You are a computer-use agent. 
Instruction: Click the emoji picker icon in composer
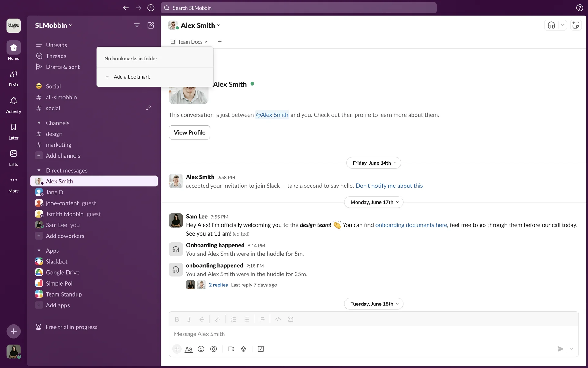201,349
